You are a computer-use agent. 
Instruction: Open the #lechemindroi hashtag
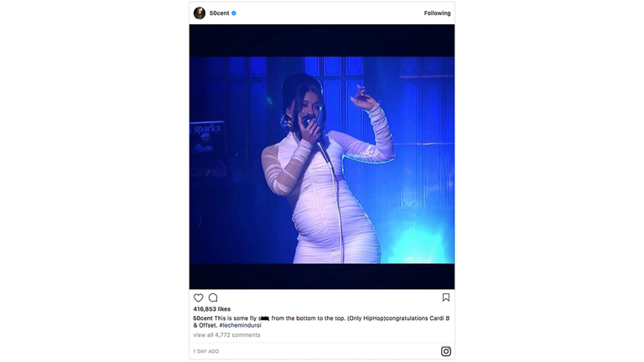pos(240,325)
